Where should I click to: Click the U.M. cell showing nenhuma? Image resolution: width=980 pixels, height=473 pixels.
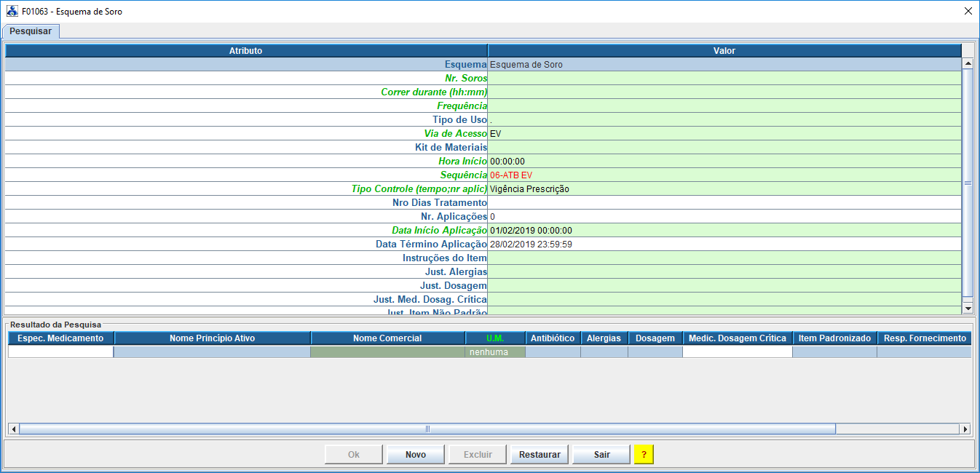point(495,352)
